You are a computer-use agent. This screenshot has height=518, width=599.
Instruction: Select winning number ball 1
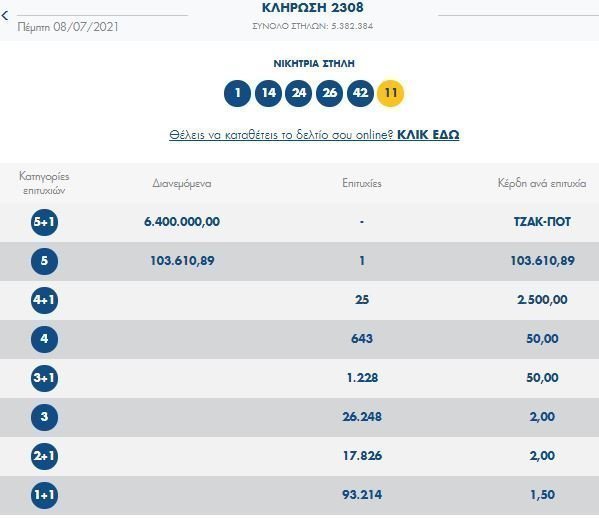coord(237,93)
